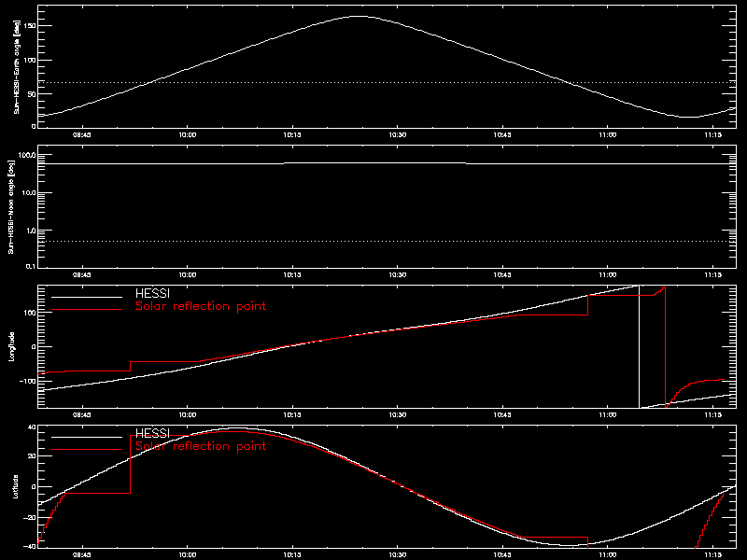Click 10:45 time label under Sun-HESSI-Moon plot
747x560 pixels.
click(502, 275)
